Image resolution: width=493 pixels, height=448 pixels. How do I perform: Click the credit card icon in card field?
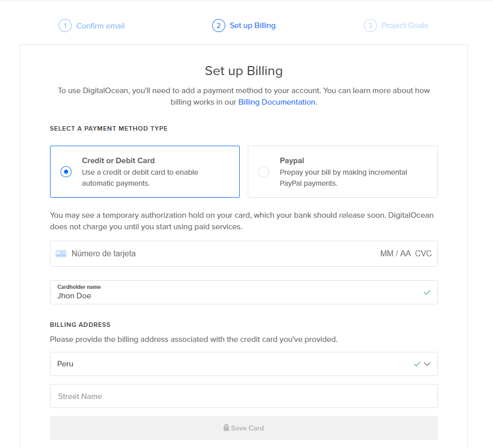coord(61,254)
